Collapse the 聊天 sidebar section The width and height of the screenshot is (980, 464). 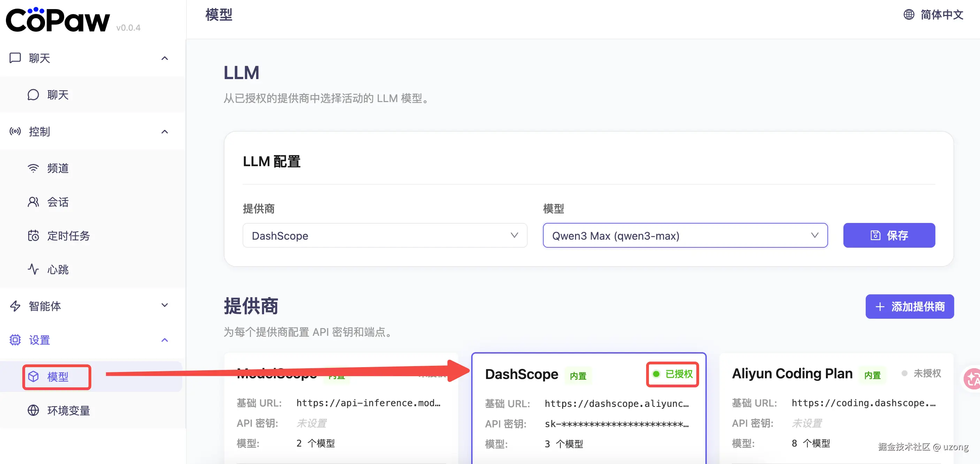click(x=164, y=58)
